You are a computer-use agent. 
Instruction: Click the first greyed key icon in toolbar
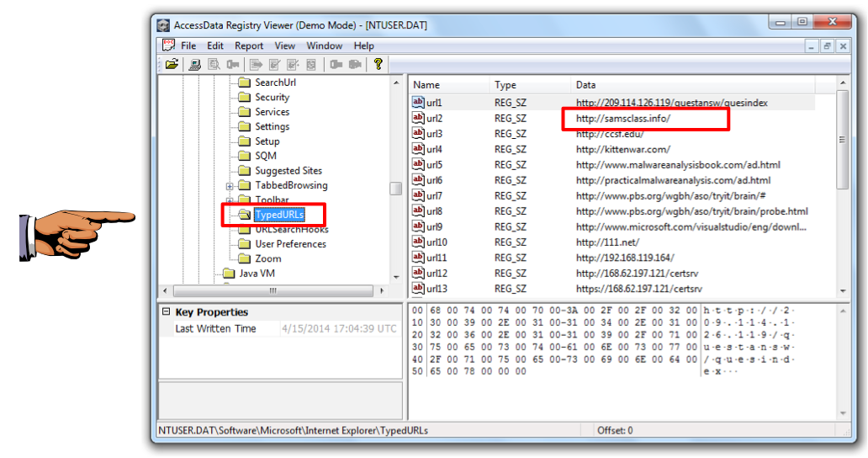pyautogui.click(x=233, y=64)
